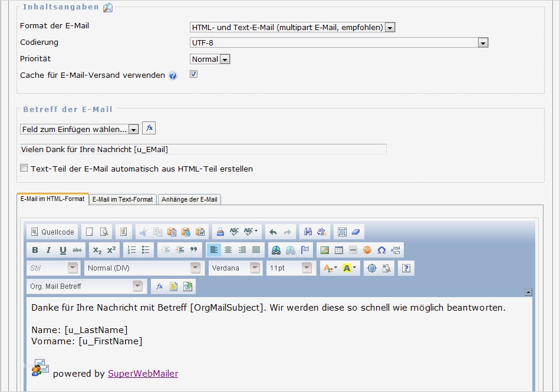Screen dimensions: 560x392
Task: Insert a horizontal line
Action: click(x=353, y=250)
